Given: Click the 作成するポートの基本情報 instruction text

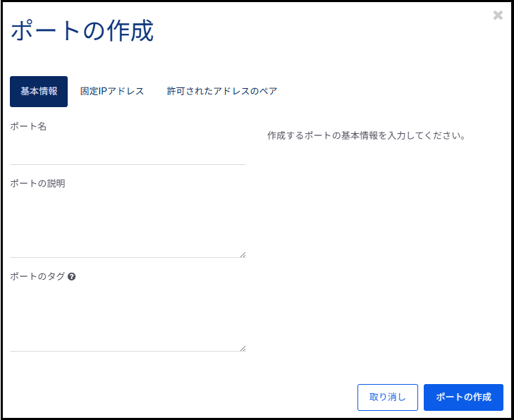Looking at the screenshot, I should pyautogui.click(x=367, y=135).
